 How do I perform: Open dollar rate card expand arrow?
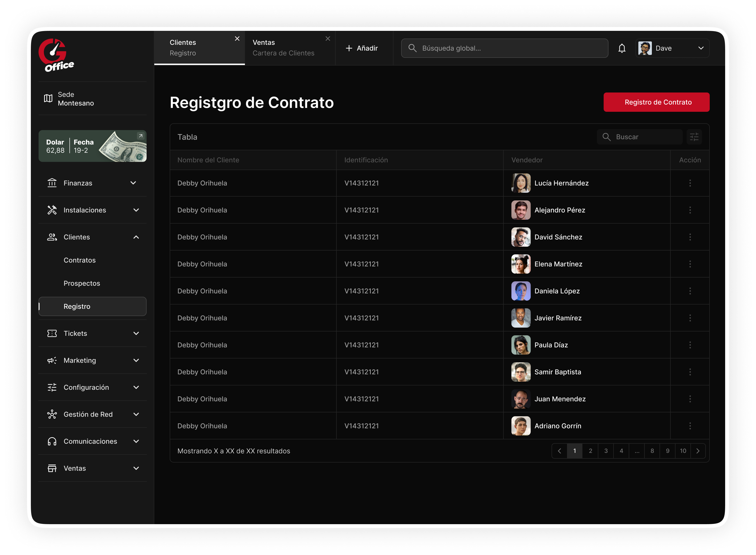(x=141, y=136)
